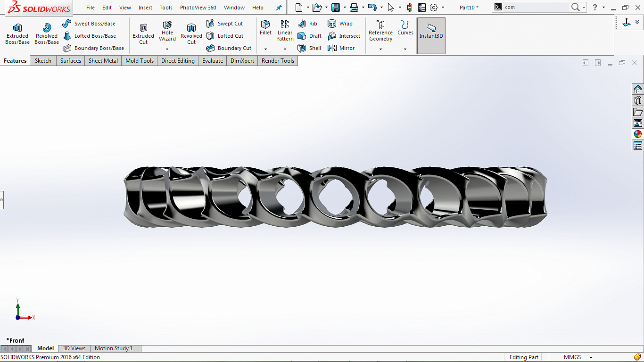Open the Options gear icon
This screenshot has height=362, width=644.
[434, 8]
